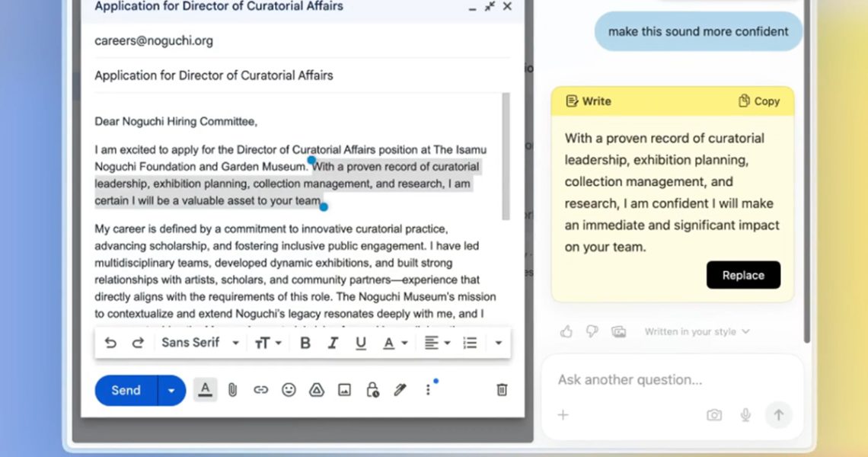Click the Write label icon
This screenshot has width=868, height=457.
click(572, 101)
